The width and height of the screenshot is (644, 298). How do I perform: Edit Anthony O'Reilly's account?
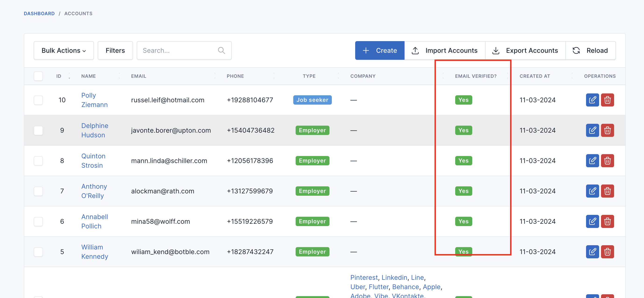pos(592,191)
